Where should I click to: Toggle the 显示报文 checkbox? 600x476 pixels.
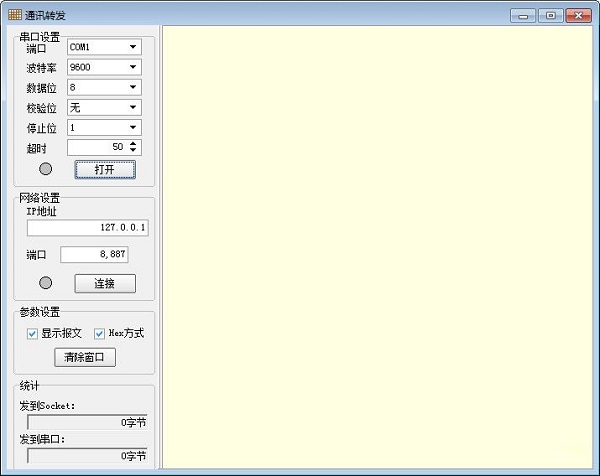click(32, 334)
